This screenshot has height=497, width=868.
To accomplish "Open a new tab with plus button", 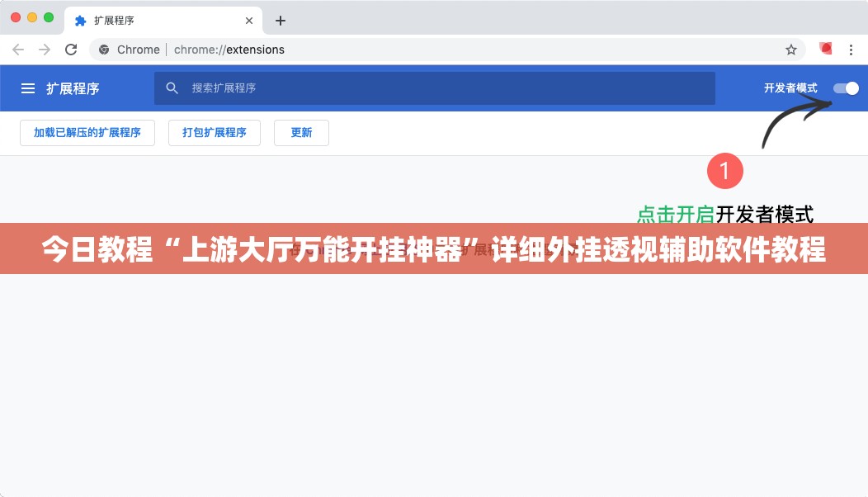I will [x=281, y=21].
